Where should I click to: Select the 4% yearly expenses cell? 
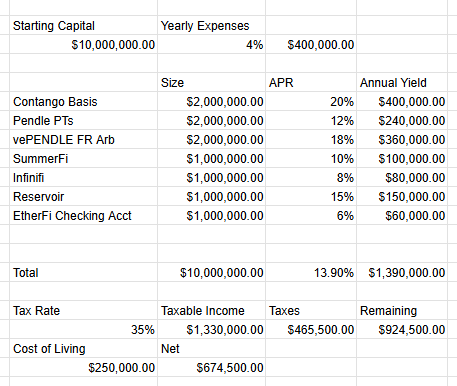(x=211, y=44)
